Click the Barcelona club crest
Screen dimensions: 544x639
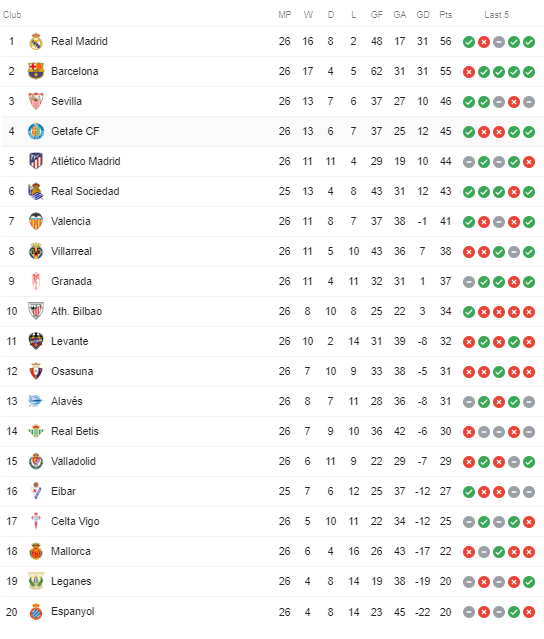36,71
